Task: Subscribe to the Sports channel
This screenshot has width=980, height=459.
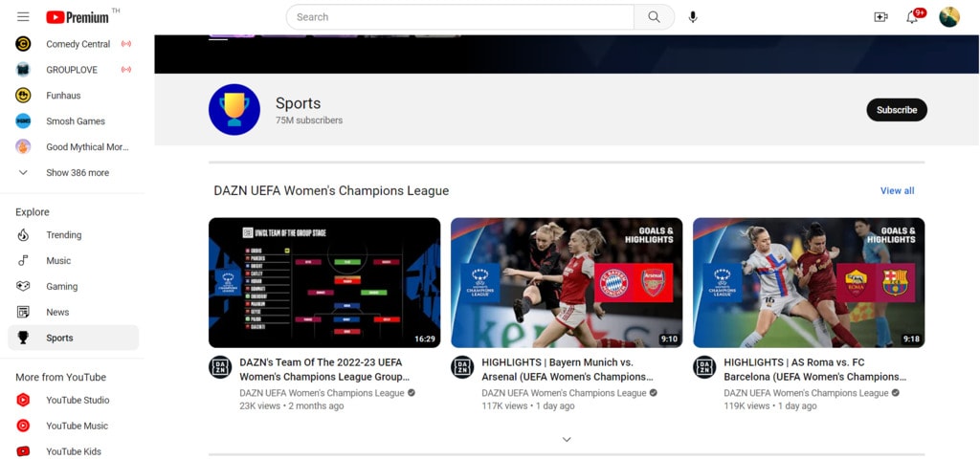Action: (x=896, y=110)
